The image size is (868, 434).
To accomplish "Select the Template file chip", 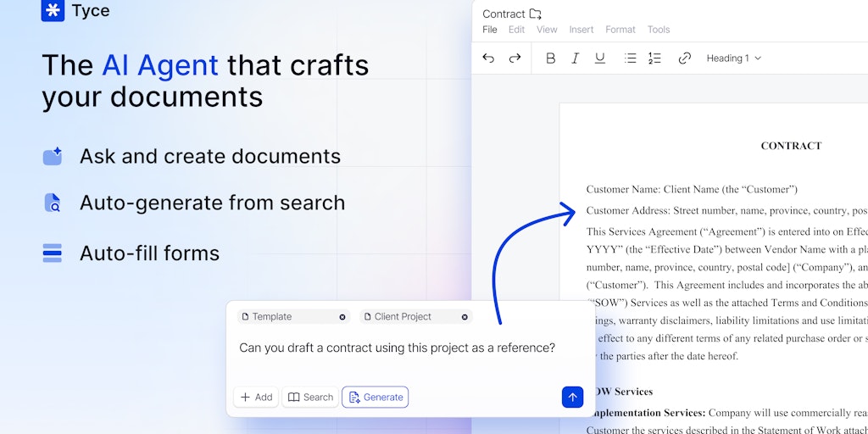I will click(294, 317).
